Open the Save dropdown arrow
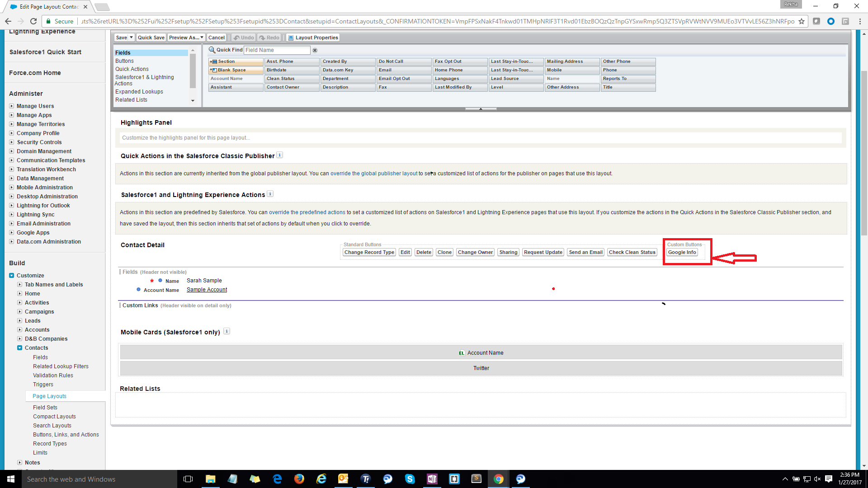Image resolution: width=868 pixels, height=488 pixels. [x=131, y=38]
